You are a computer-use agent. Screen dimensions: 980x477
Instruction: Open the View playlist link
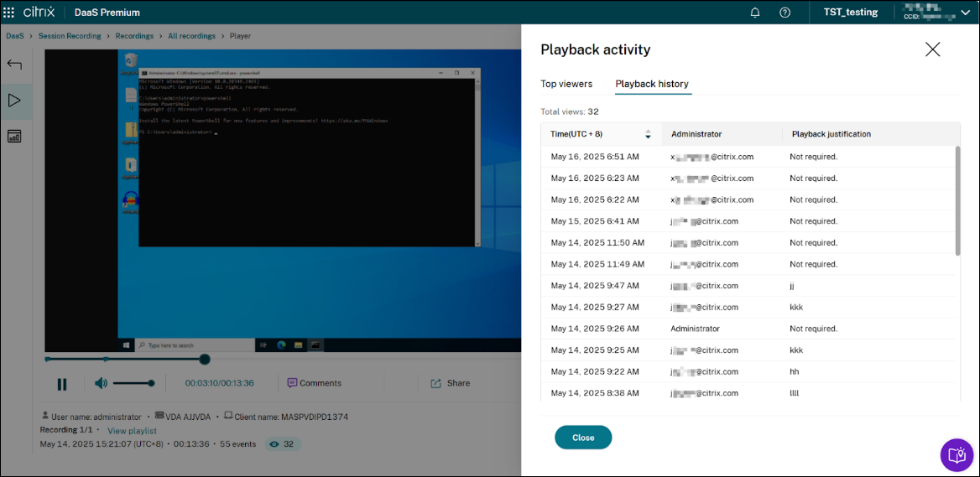(x=132, y=431)
